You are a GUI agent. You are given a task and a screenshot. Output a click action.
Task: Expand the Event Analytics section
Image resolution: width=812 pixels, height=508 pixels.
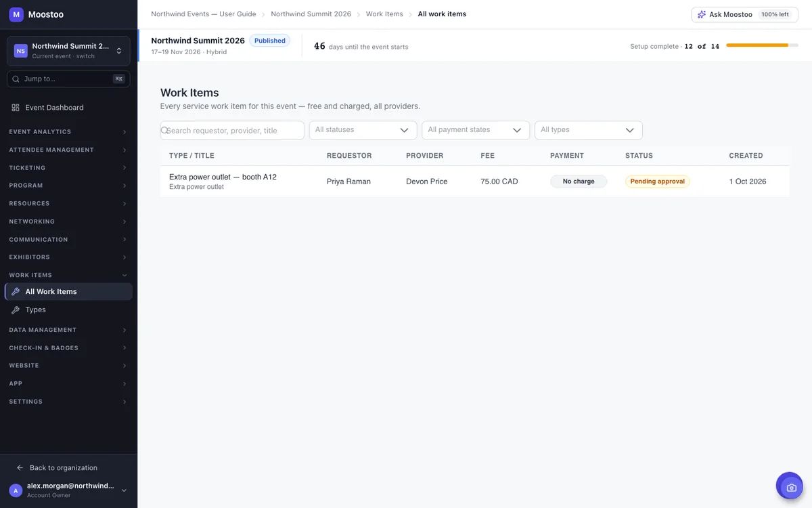point(68,132)
